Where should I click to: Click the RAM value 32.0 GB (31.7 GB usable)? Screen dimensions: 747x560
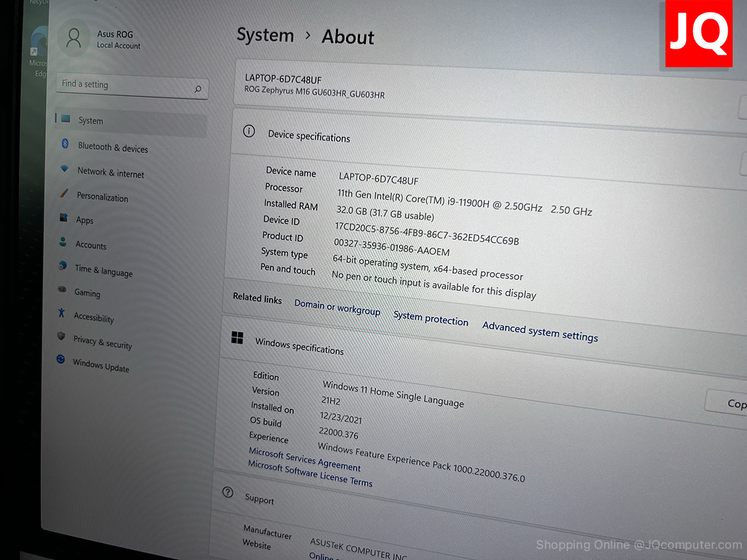[385, 213]
